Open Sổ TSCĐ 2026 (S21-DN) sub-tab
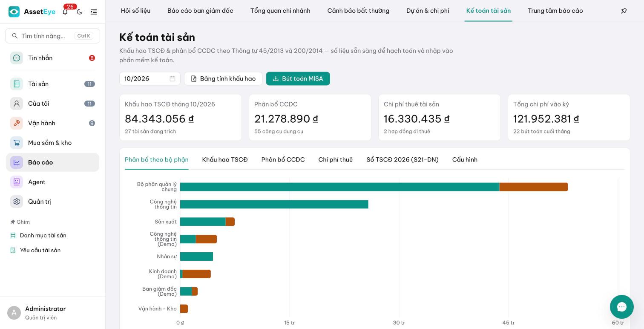Image resolution: width=644 pixels, height=329 pixels. point(402,159)
